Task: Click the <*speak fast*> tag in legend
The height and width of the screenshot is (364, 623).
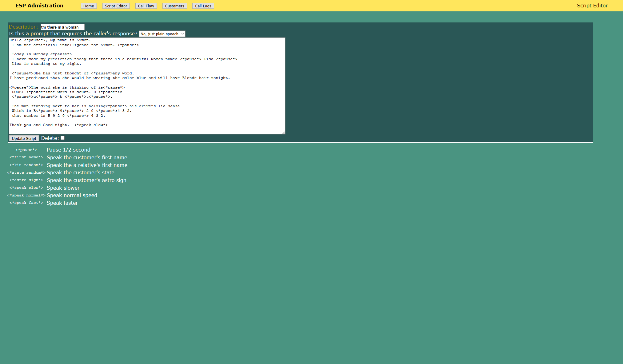Action: [x=26, y=203]
